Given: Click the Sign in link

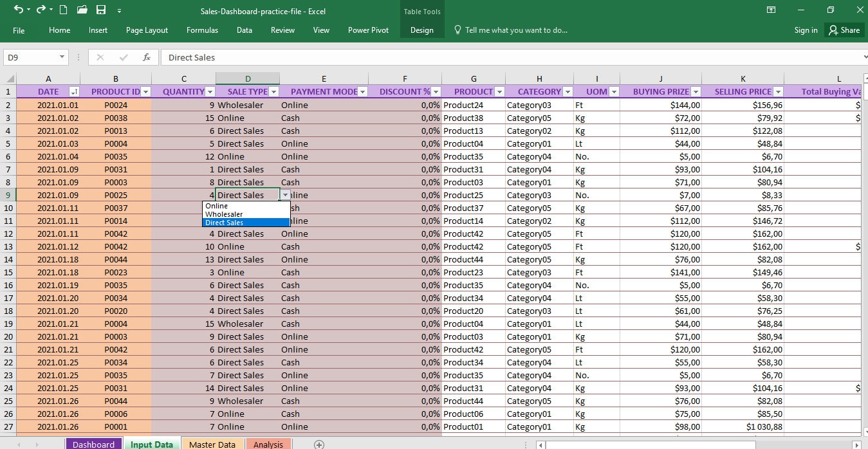Looking at the screenshot, I should (x=806, y=30).
